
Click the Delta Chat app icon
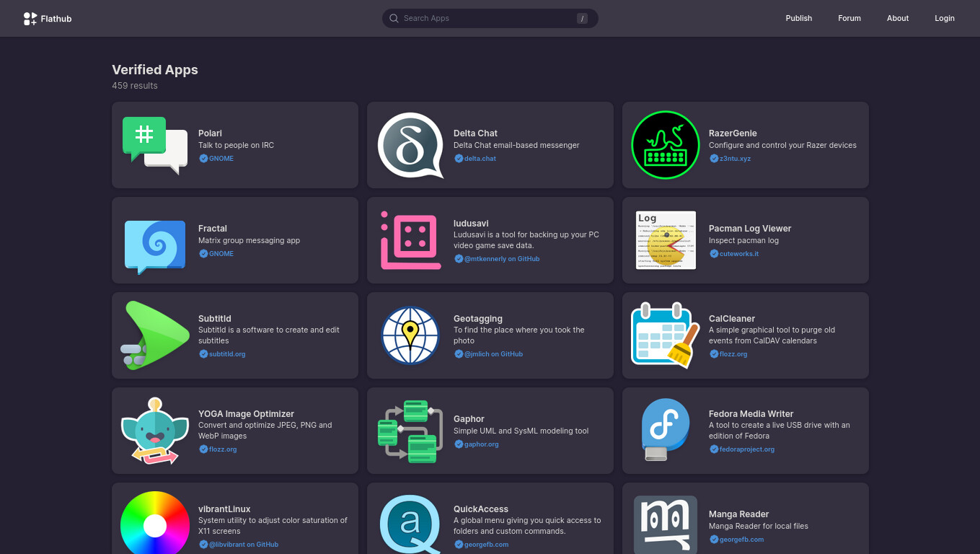pyautogui.click(x=410, y=145)
